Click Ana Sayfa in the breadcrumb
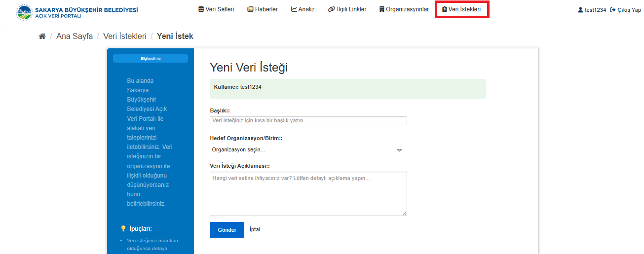The height and width of the screenshot is (254, 644). pyautogui.click(x=75, y=36)
